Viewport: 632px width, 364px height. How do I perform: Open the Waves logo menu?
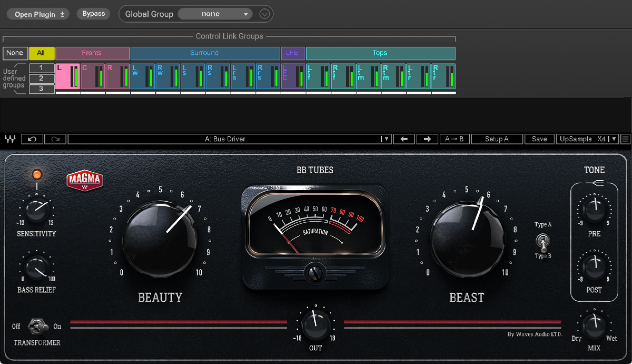pyautogui.click(x=9, y=139)
